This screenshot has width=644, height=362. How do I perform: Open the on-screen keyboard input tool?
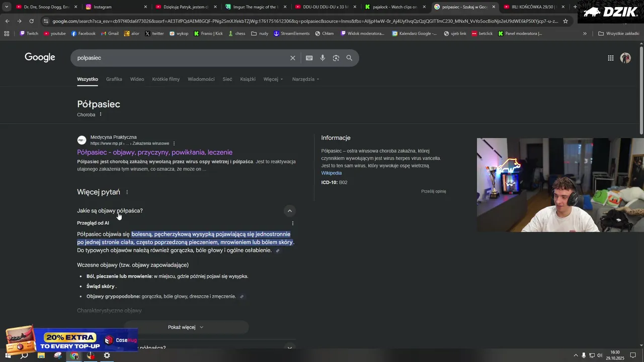click(309, 58)
